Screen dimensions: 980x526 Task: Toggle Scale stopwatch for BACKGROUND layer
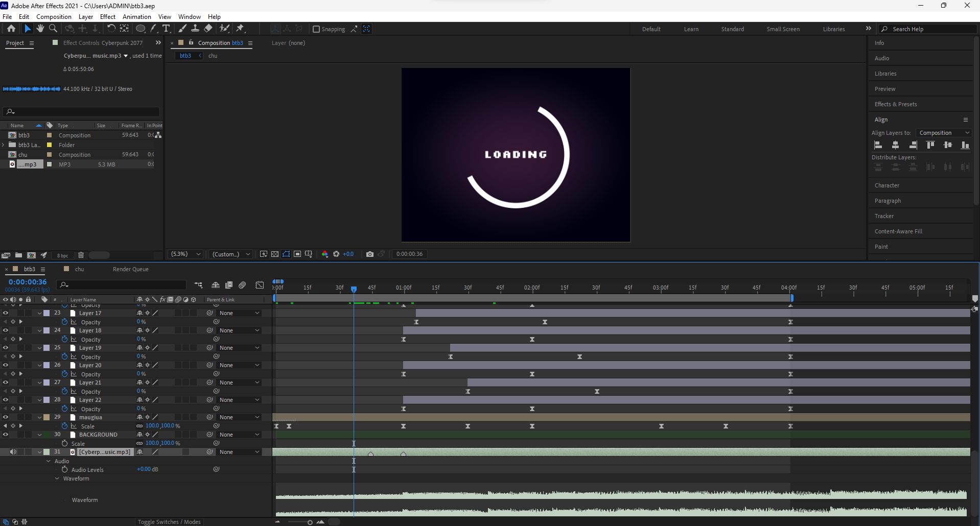(64, 443)
